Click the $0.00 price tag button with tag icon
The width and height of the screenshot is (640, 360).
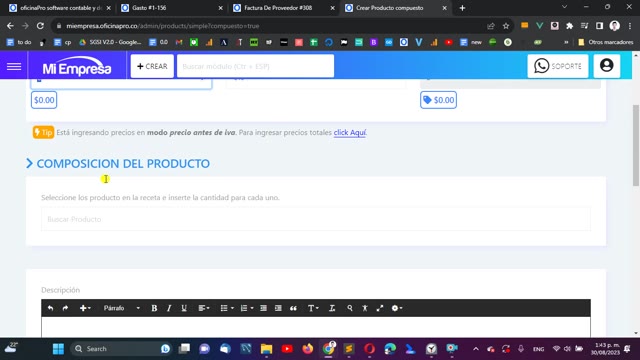pyautogui.click(x=438, y=100)
